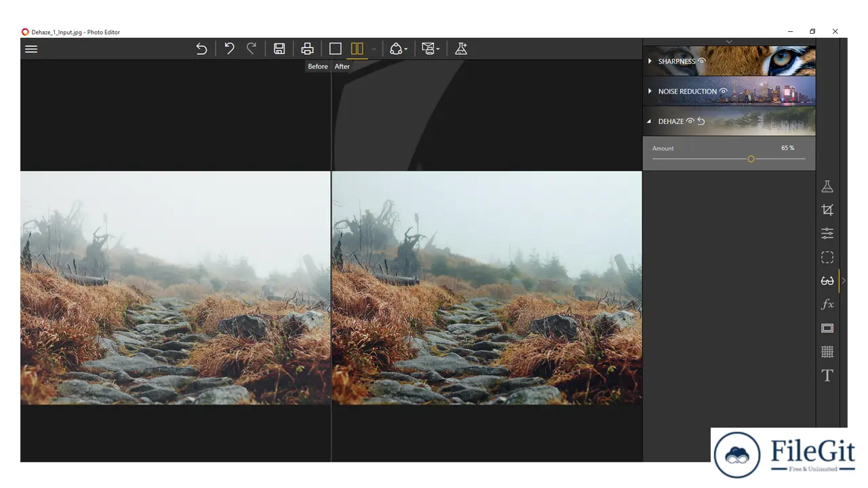Click the NOISE REDUCTION section title
This screenshot has width=868, height=488.
(687, 91)
